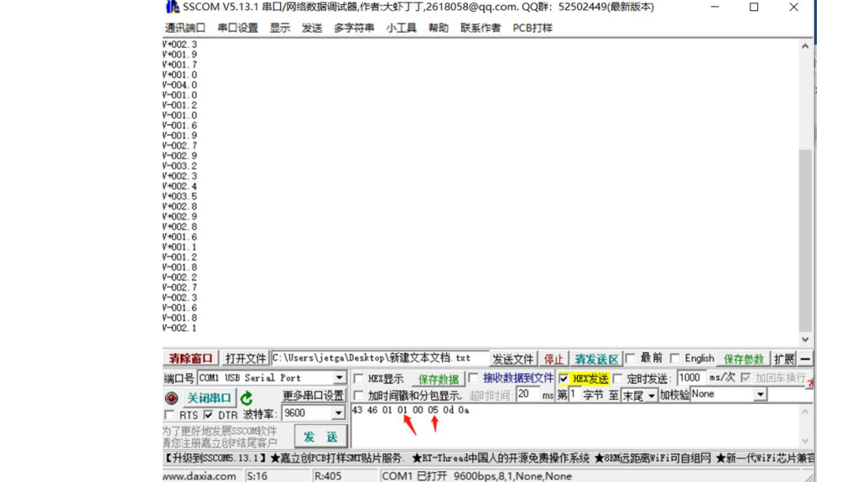Screen dimensions: 868x482
Task: Enable the HEX显示 checkbox
Action: point(359,379)
